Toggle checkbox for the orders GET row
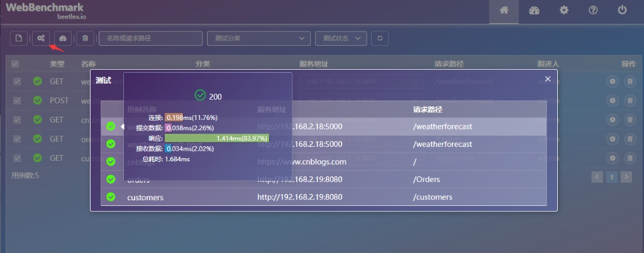 17,139
